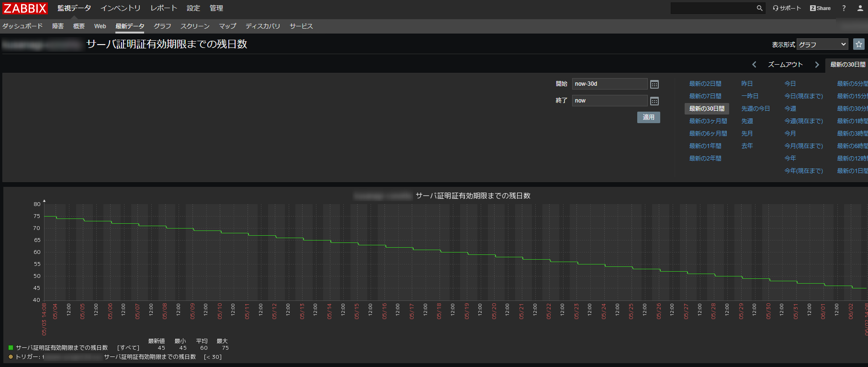The width and height of the screenshot is (868, 367).
Task: Click the Zabbix Share icon
Action: (x=820, y=8)
